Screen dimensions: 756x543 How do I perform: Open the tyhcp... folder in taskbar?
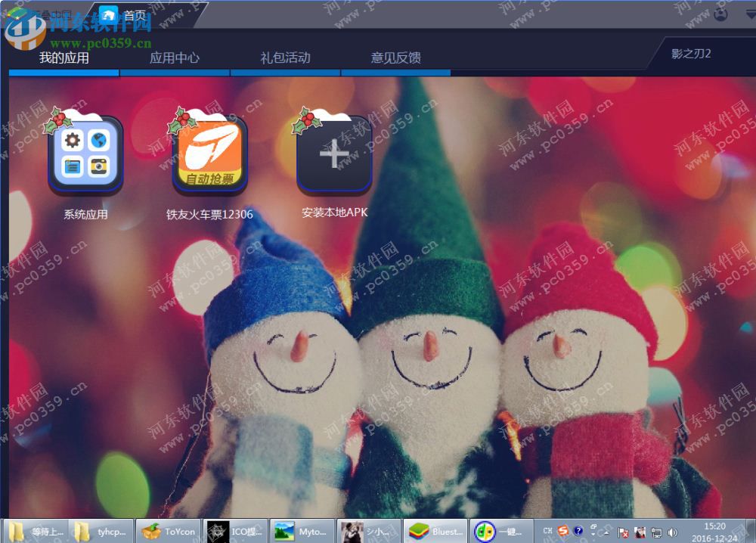pos(102,532)
